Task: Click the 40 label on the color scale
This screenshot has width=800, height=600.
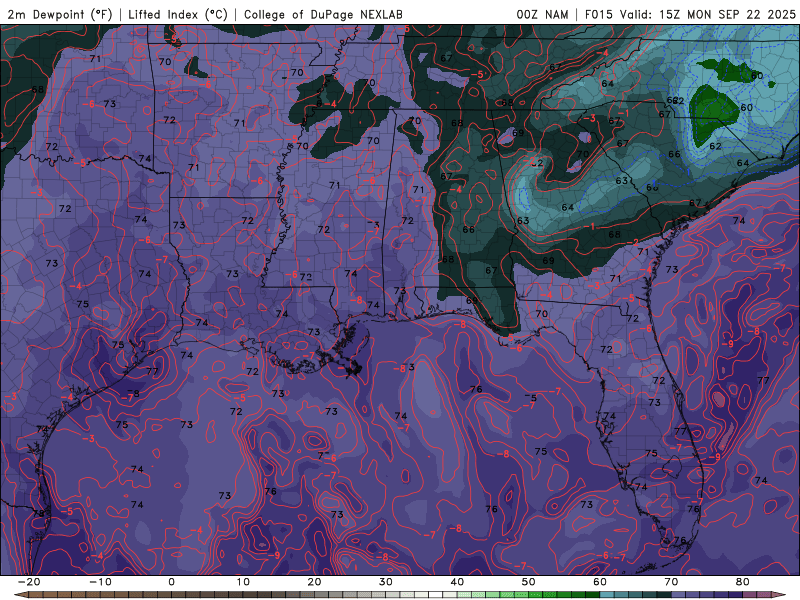Action: [457, 582]
